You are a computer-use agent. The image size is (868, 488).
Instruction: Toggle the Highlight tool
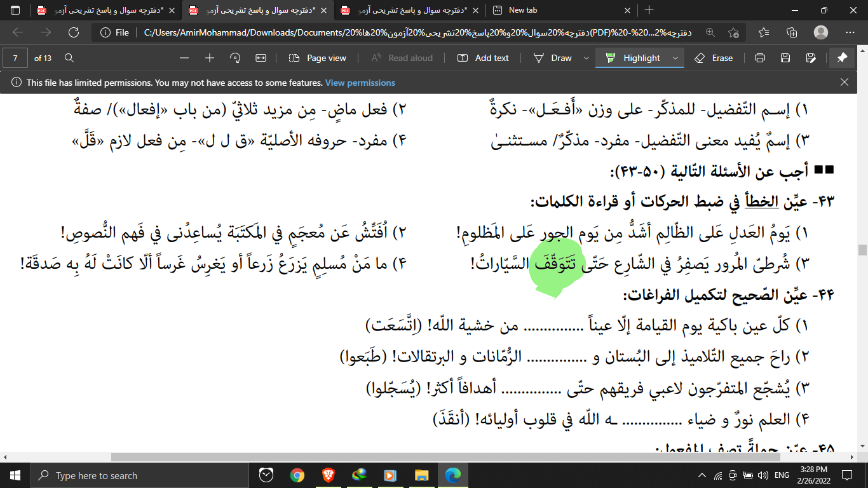pyautogui.click(x=633, y=58)
